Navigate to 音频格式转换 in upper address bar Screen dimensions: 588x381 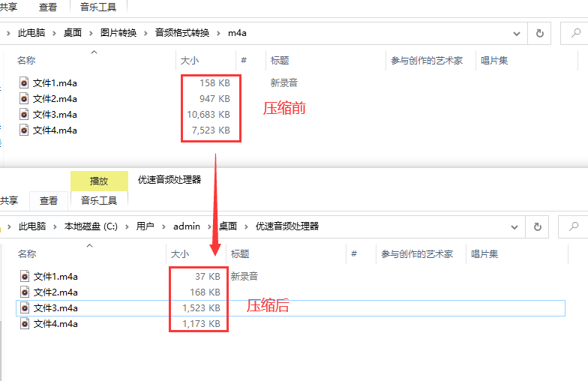point(181,33)
